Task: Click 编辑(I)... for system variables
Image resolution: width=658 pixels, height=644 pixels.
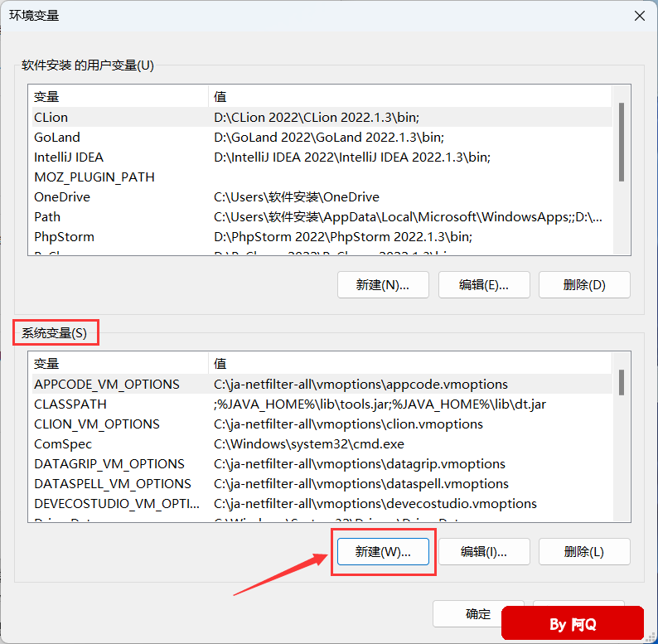Action: click(x=484, y=552)
